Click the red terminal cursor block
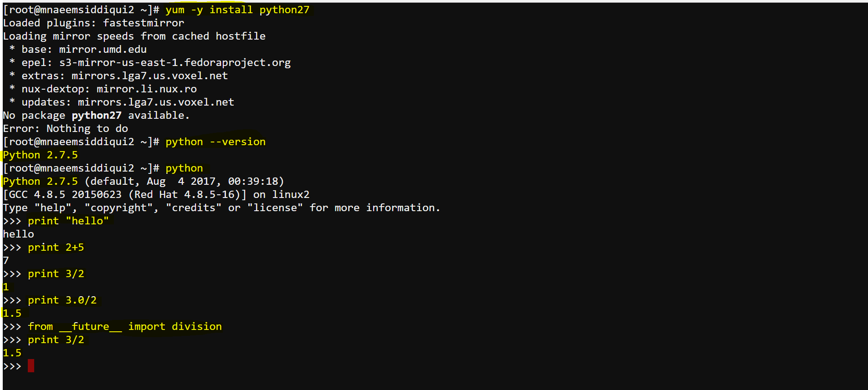This screenshot has width=868, height=390. tap(31, 366)
